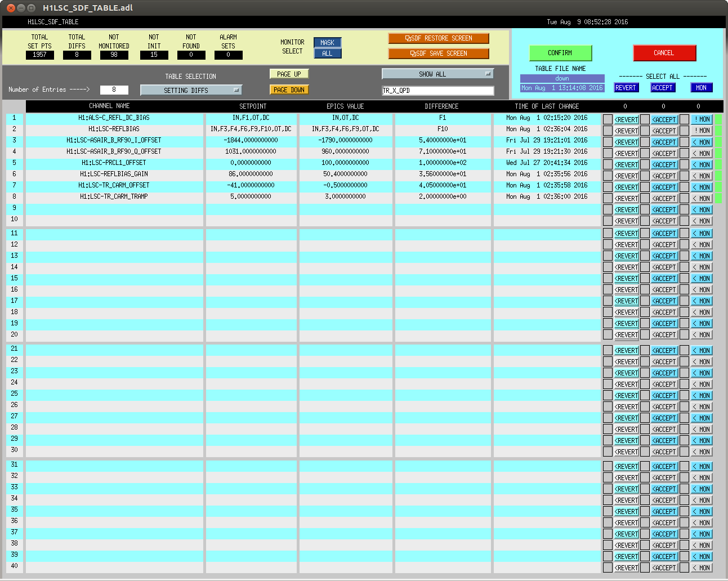The width and height of the screenshot is (728, 581).
Task: Open the SDF SAVE SCREEN display
Action: 439,53
